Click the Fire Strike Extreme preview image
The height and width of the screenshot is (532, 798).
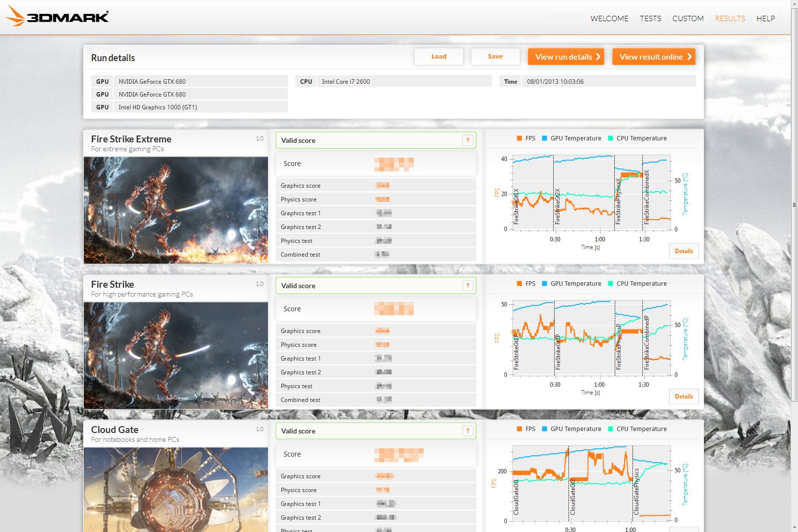pyautogui.click(x=176, y=210)
